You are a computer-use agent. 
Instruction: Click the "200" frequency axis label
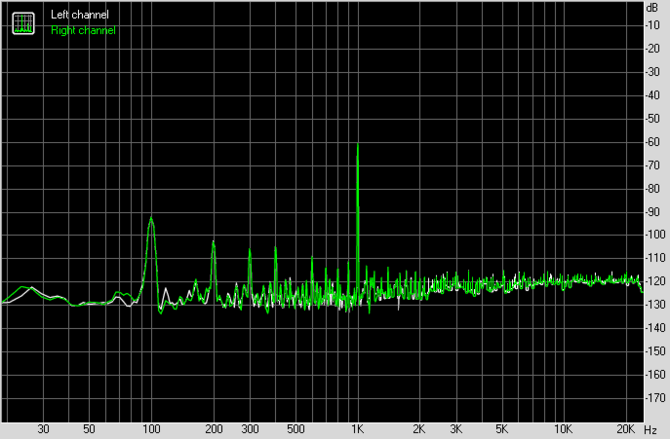(214, 429)
